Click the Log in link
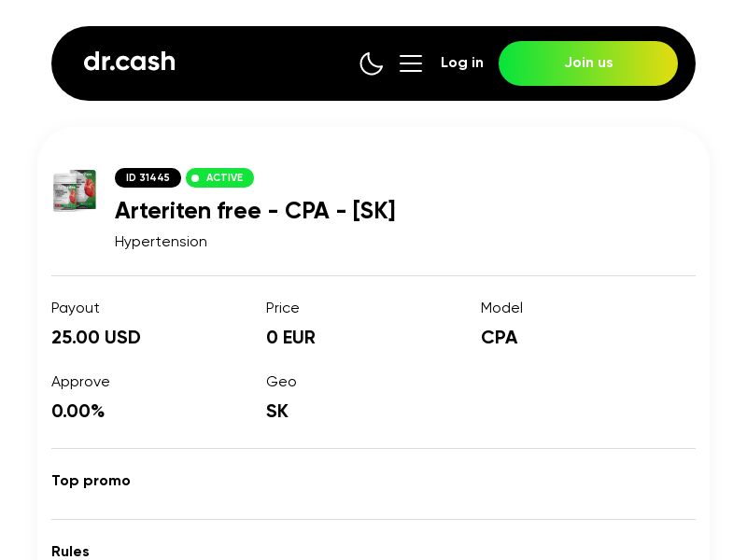The width and height of the screenshot is (747, 560). pos(462,63)
